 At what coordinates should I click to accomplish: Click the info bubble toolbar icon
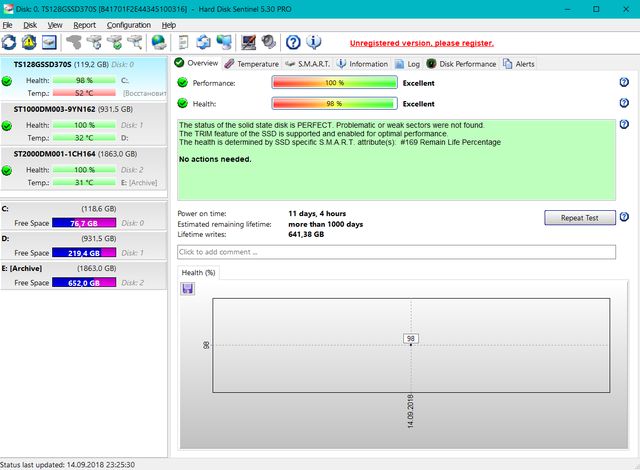coord(313,42)
